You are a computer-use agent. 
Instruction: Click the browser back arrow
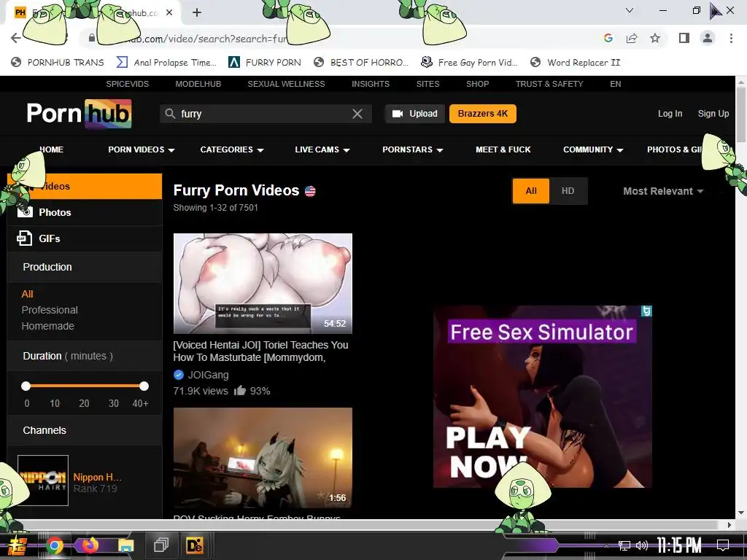pyautogui.click(x=16, y=38)
